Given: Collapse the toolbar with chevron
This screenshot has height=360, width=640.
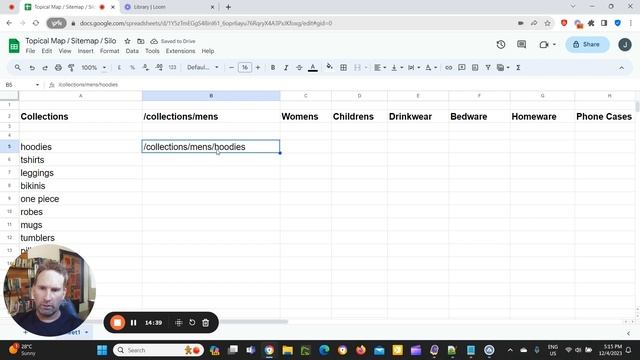Looking at the screenshot, I should click(x=621, y=68).
